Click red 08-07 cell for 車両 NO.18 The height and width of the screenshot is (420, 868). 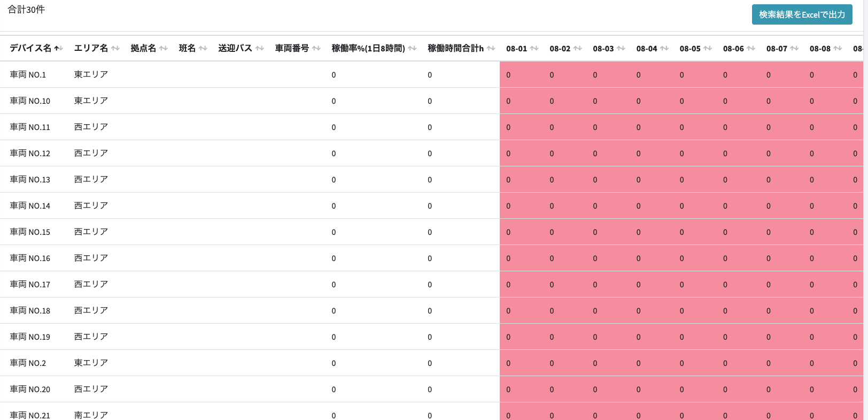(x=768, y=311)
